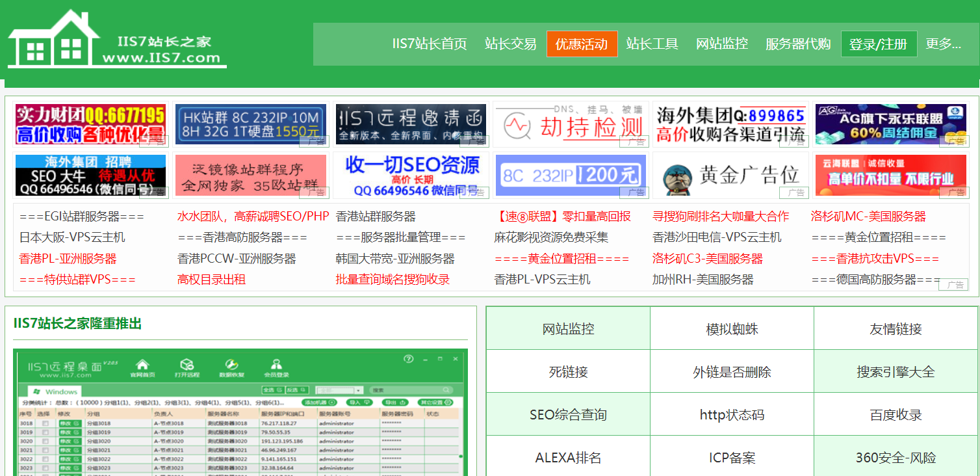Open the ===服务器批量管理=== link
Viewport: 980px width, 476px height.
point(401,237)
